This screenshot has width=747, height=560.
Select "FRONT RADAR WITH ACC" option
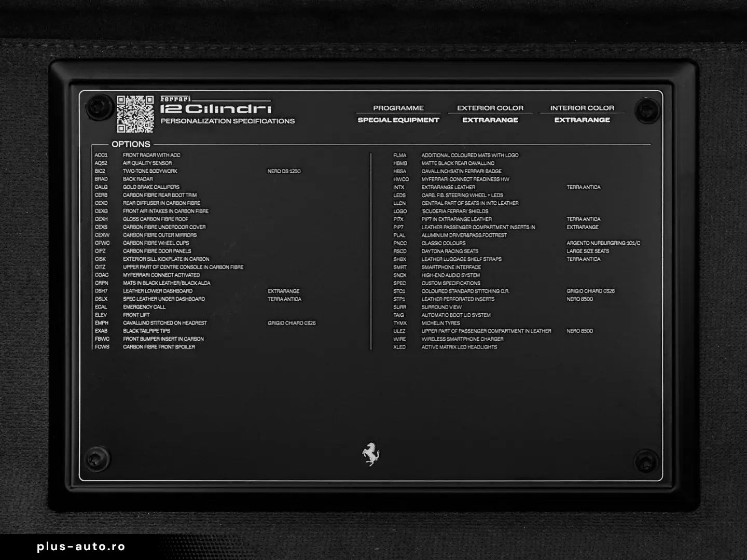tap(151, 155)
